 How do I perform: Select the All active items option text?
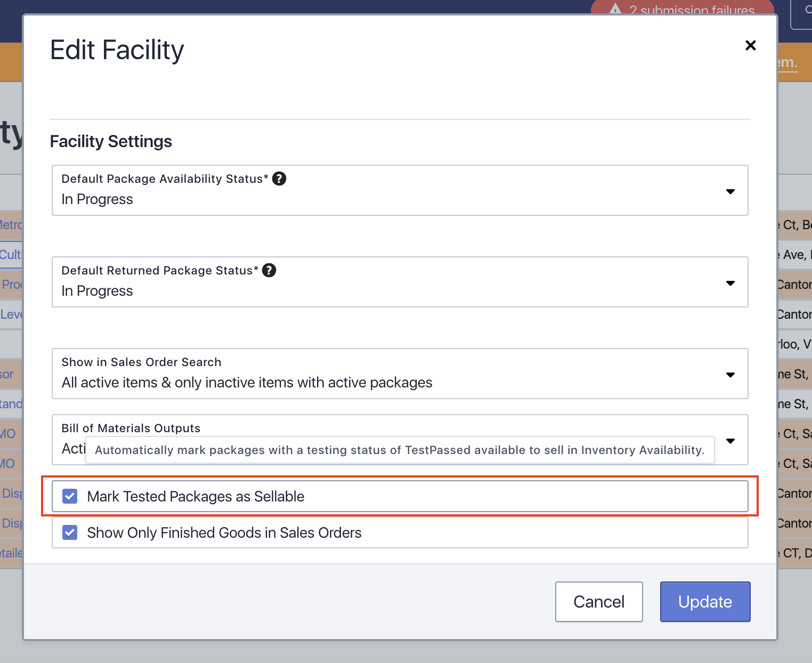pos(247,383)
